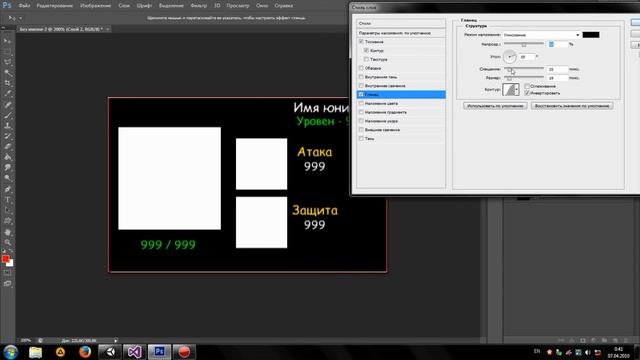Select the Smudge tool
The image size is (640, 360).
click(x=7, y=168)
